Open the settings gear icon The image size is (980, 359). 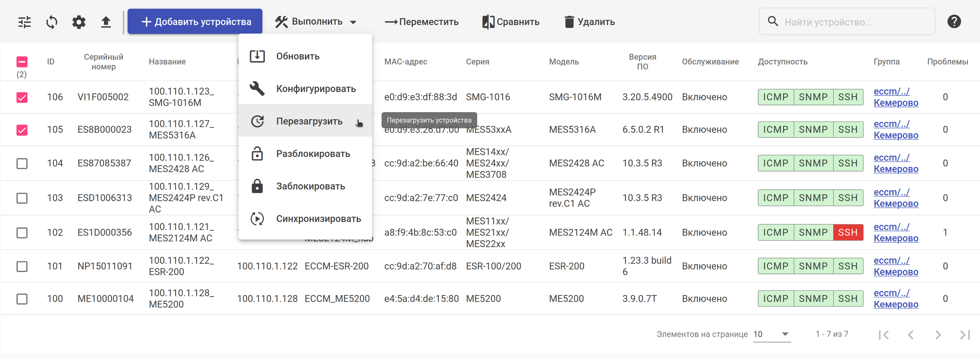(x=79, y=22)
